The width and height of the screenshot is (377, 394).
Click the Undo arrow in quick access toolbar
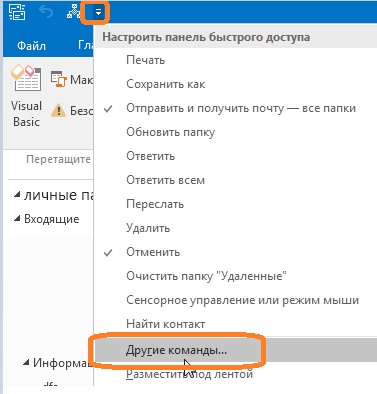pyautogui.click(x=46, y=13)
